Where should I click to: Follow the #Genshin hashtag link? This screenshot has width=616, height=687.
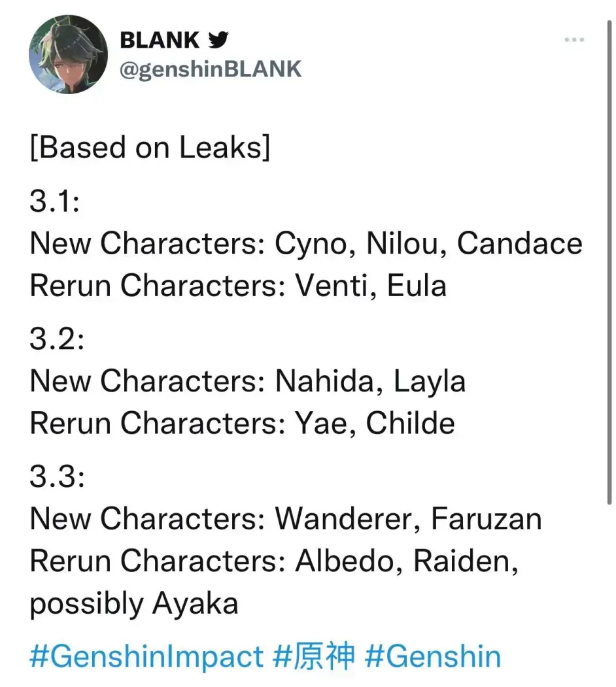(433, 657)
